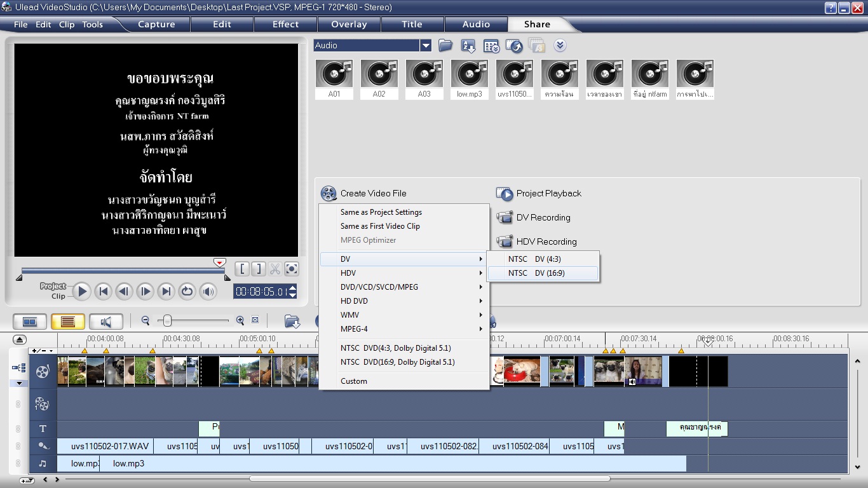Click Fit Project in Timeline Window icon
868x488 pixels.
(x=255, y=320)
